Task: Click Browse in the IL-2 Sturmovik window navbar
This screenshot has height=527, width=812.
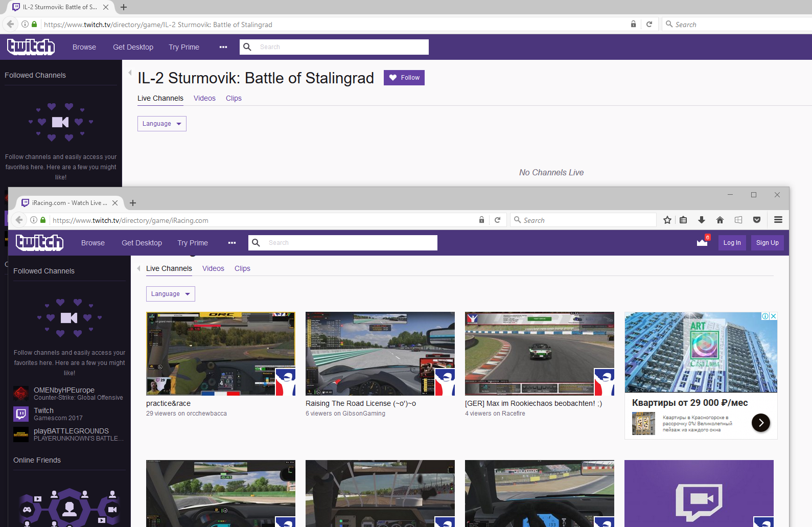Action: click(84, 47)
